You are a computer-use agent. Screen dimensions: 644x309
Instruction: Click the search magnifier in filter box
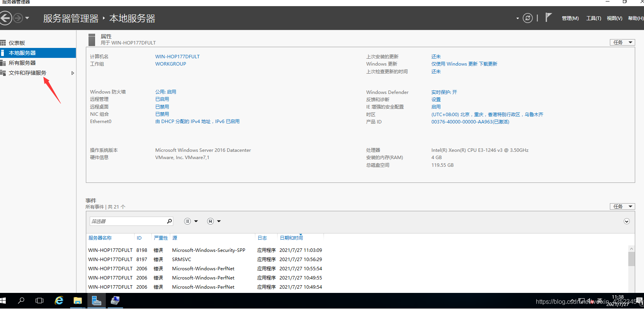[169, 221]
